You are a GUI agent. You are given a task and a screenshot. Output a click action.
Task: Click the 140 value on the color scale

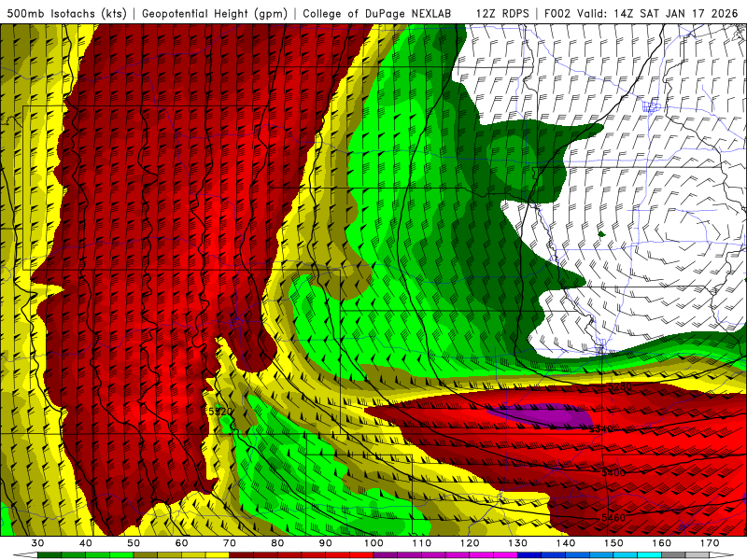(x=566, y=543)
